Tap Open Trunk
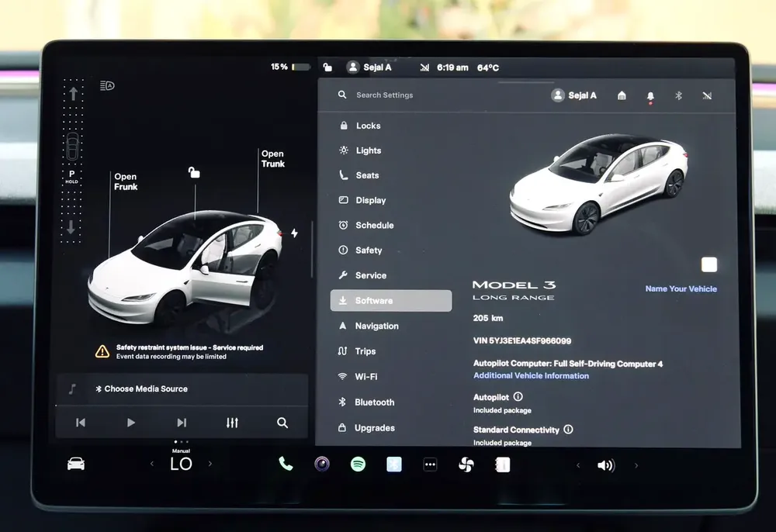The height and width of the screenshot is (532, 776). (272, 159)
